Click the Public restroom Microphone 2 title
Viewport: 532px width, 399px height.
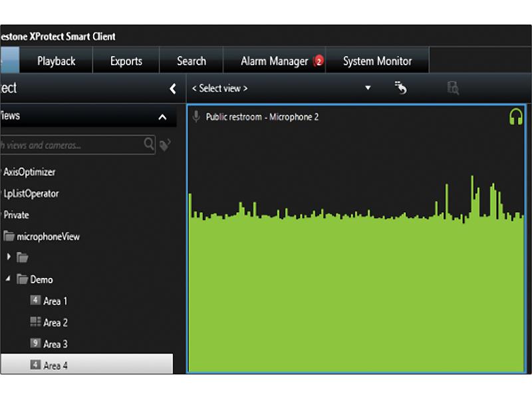[262, 117]
